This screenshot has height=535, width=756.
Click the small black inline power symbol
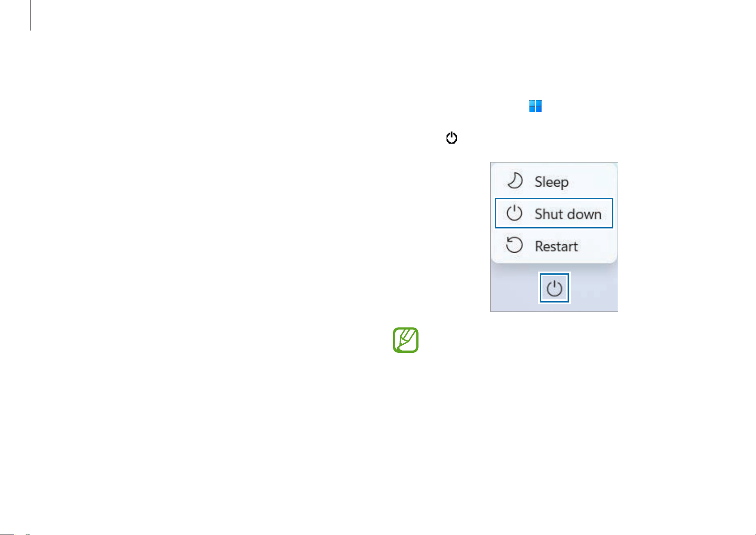pyautogui.click(x=451, y=138)
